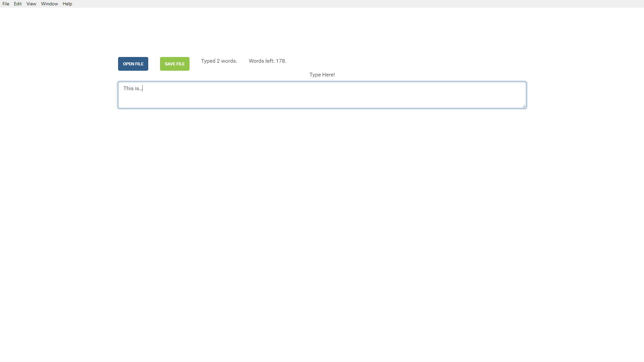The height and width of the screenshot is (362, 644).
Task: Click the word 'Here!' above text area
Action: 328,75
